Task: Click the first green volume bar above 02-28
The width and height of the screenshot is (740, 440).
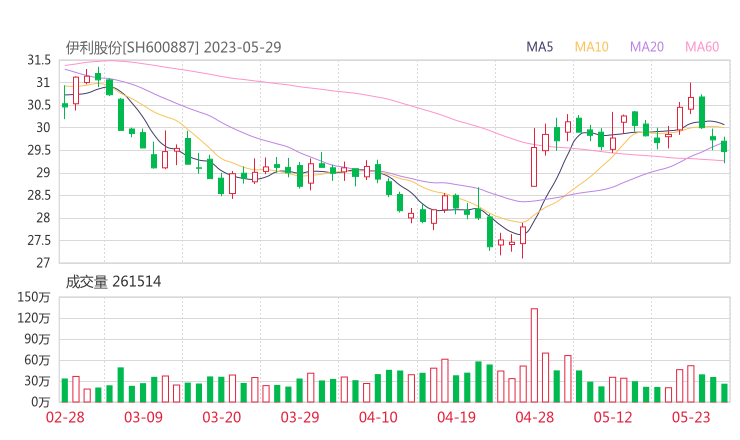Action: point(65,390)
